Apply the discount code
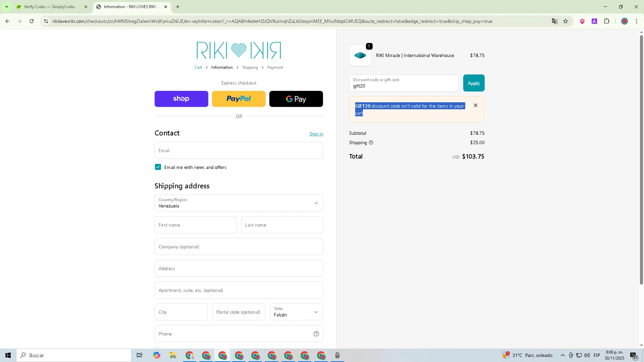644x362 pixels. (x=474, y=83)
